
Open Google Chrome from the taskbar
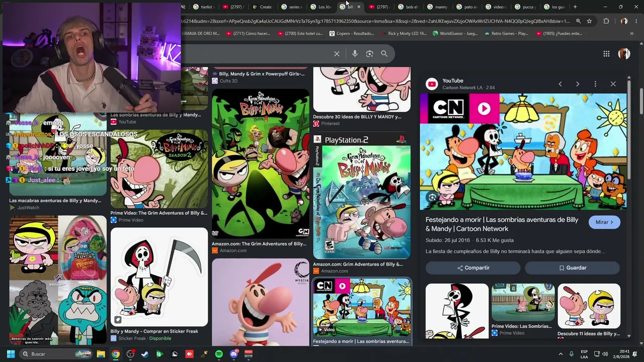116,354
